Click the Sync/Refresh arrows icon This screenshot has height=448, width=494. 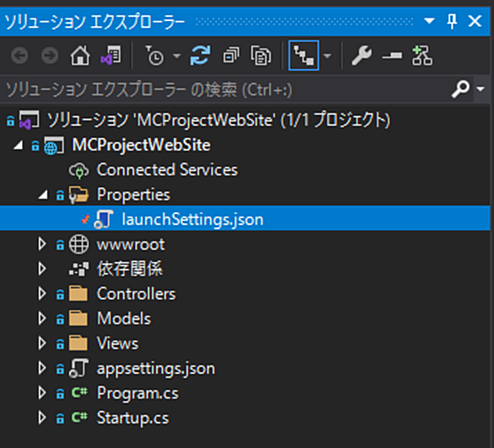pos(201,56)
